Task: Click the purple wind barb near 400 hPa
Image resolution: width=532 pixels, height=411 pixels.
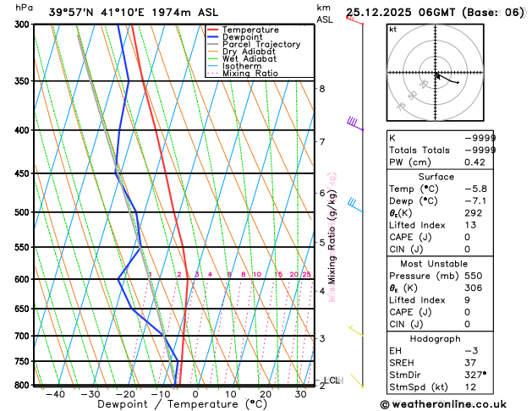Action: click(x=355, y=123)
